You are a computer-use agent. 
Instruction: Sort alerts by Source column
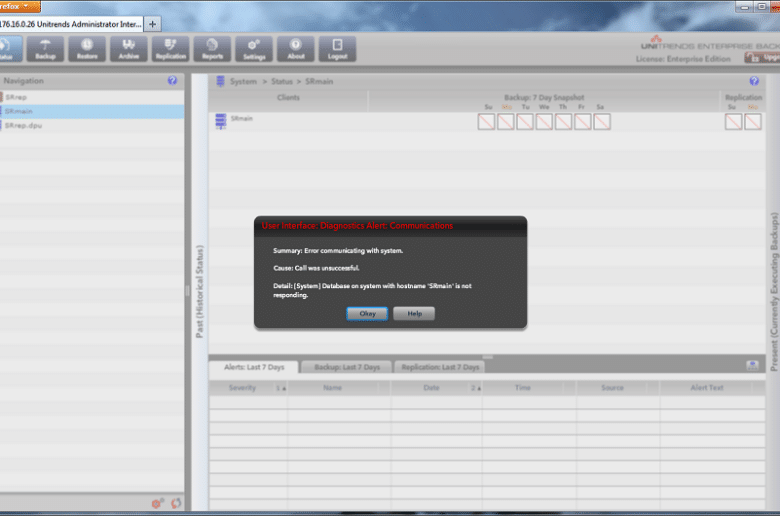pos(618,388)
